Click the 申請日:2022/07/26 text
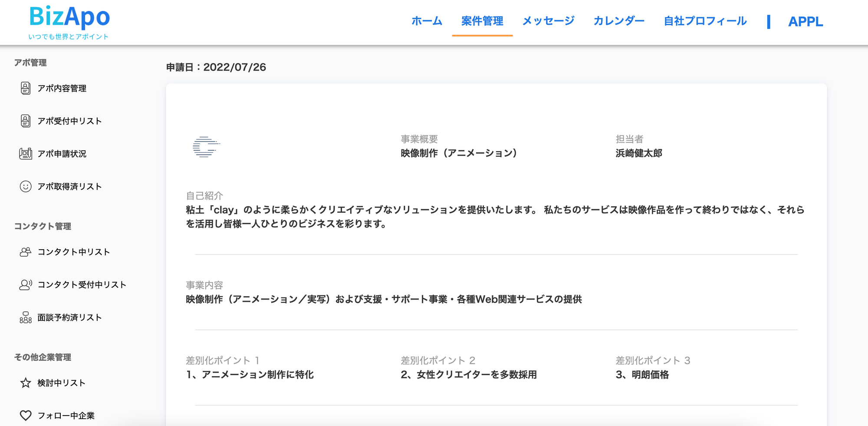 tap(216, 67)
